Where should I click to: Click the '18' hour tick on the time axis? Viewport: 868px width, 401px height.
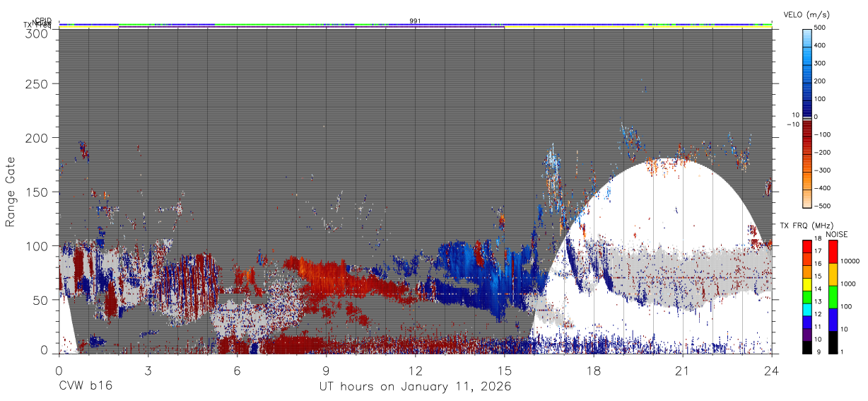pos(593,370)
